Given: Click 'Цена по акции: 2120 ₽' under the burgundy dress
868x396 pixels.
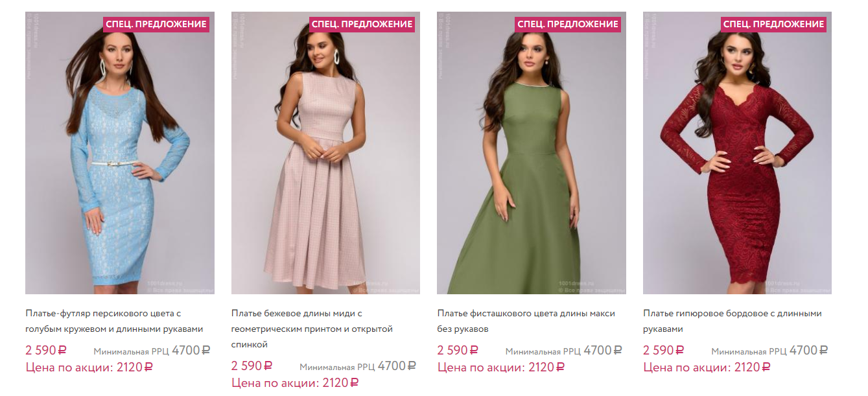Looking at the screenshot, I should coord(707,367).
